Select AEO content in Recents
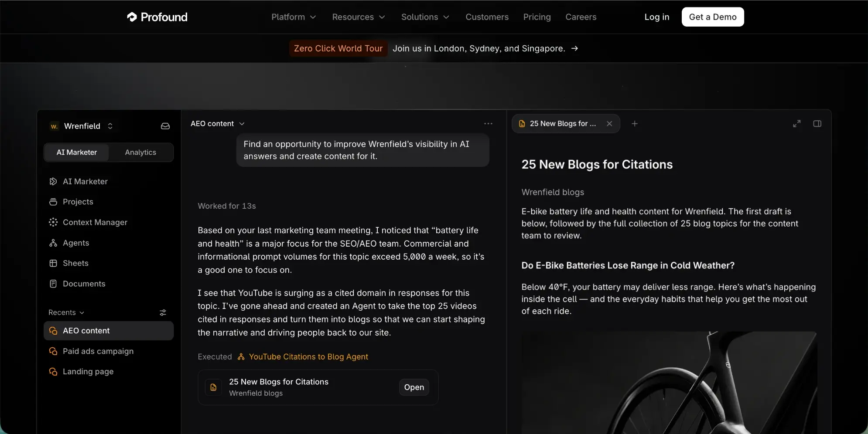The image size is (868, 434). coord(109,331)
